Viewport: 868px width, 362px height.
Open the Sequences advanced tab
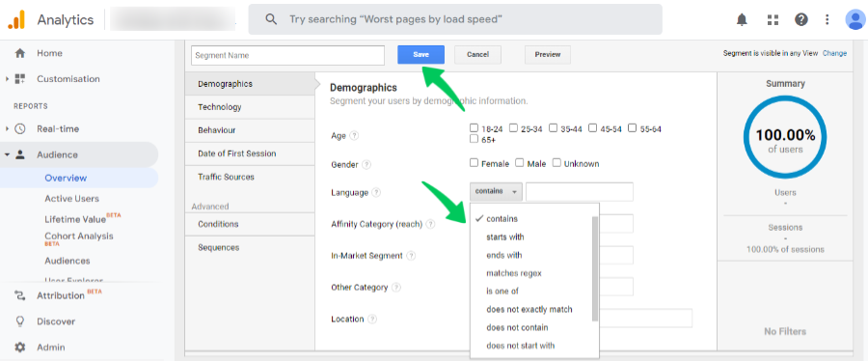pyautogui.click(x=250, y=247)
